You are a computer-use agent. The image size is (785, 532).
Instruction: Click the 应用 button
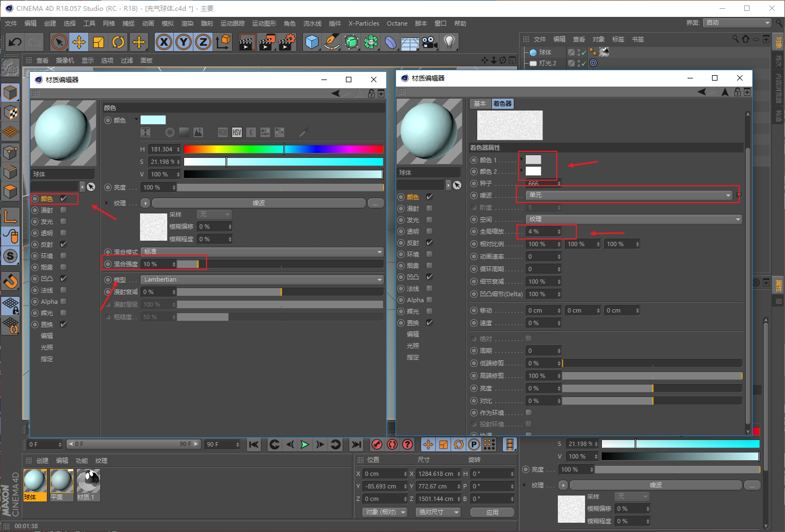click(492, 512)
